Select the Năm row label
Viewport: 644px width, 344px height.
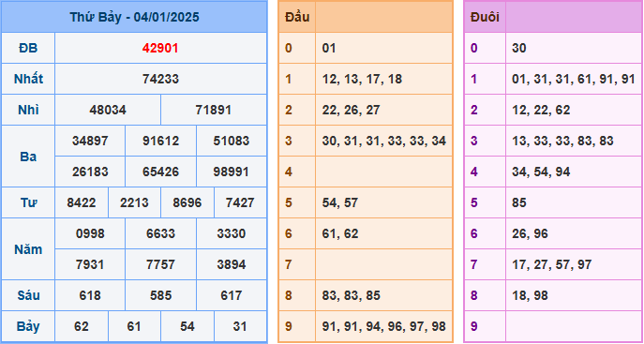[x=28, y=249]
